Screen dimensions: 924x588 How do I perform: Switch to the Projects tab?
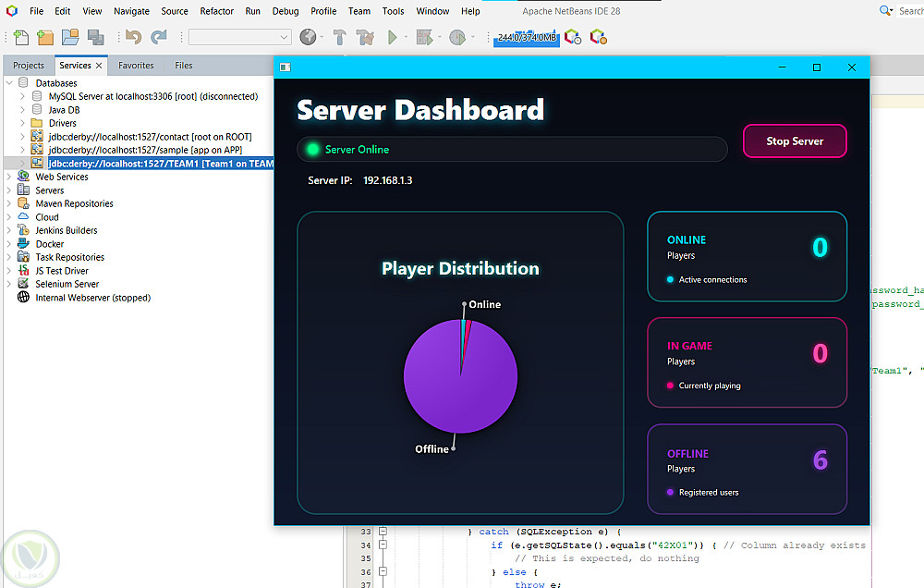[29, 66]
